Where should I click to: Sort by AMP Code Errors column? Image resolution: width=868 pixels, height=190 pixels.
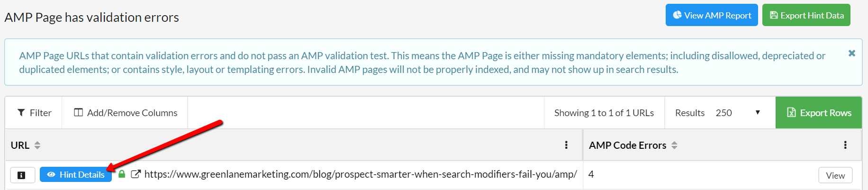pyautogui.click(x=674, y=145)
